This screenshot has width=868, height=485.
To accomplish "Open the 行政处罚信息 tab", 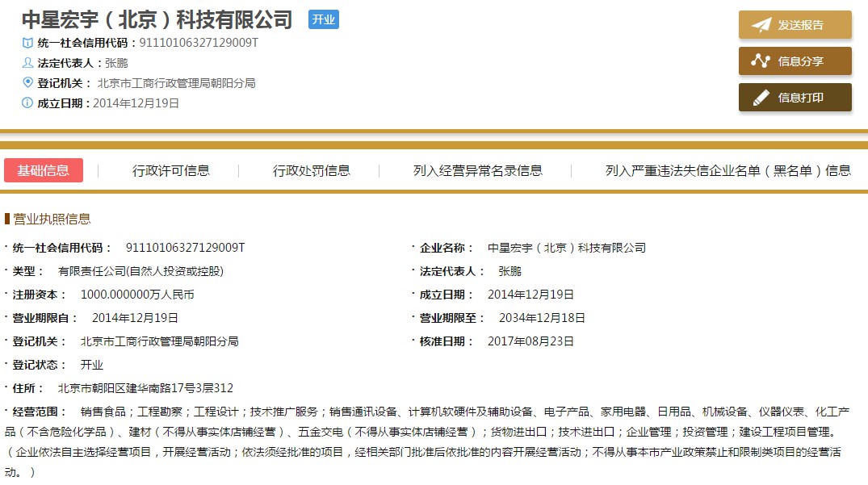I will click(x=312, y=170).
